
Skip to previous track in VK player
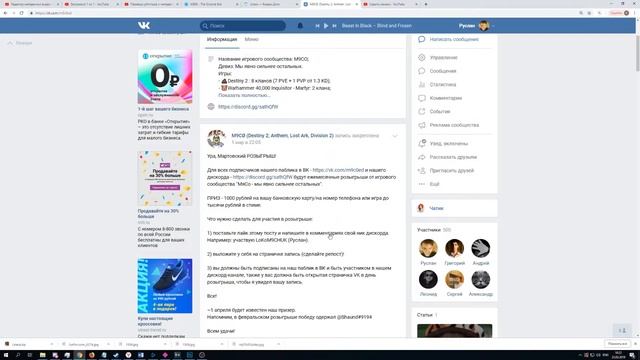pos(317,26)
